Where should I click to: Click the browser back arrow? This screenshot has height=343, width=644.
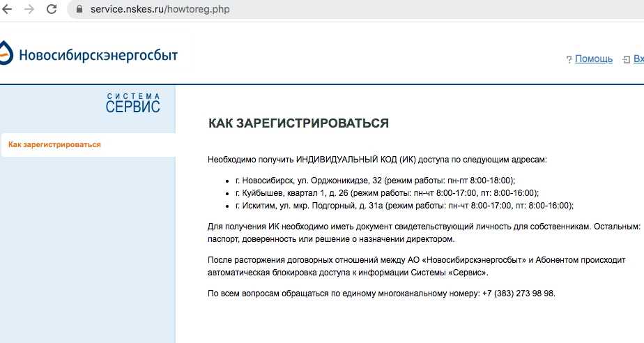point(6,10)
